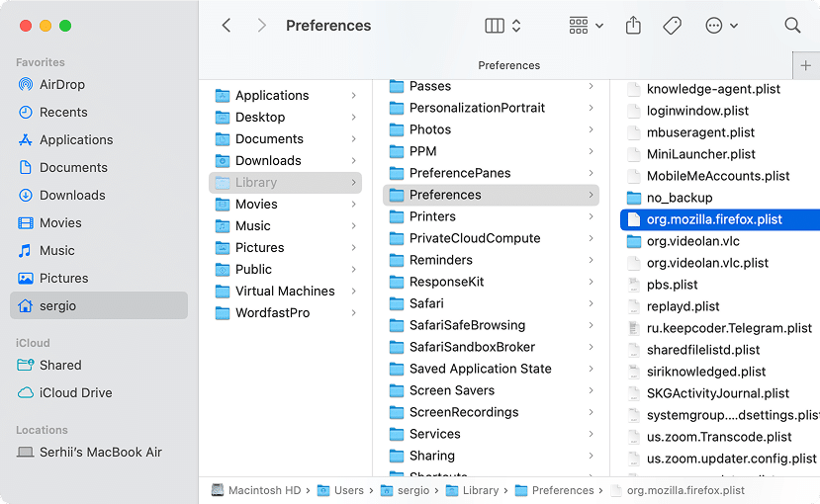The image size is (820, 504).
Task: Select the Passes folder
Action: pos(491,86)
